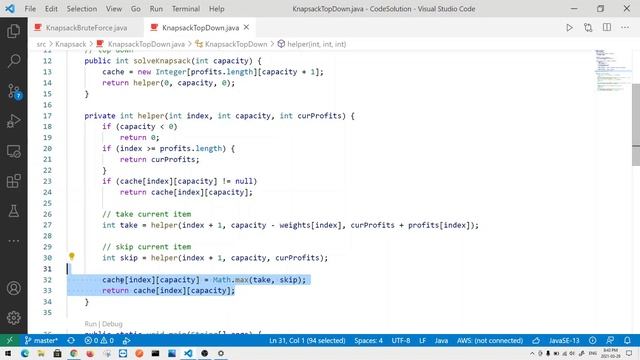This screenshot has width=640, height=360.
Task: Show hidden system tray icons chevron
Action: pos(532,353)
